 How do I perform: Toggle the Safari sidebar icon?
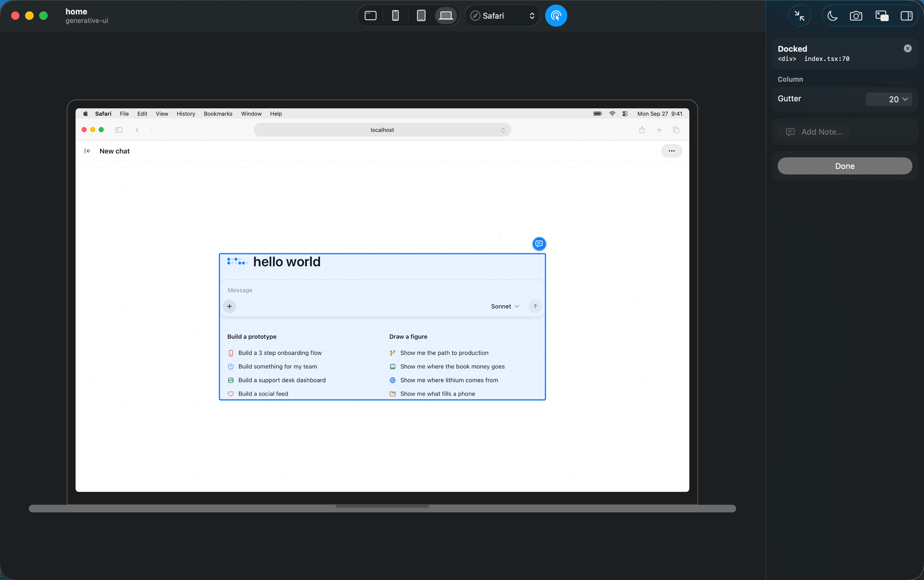tap(119, 130)
